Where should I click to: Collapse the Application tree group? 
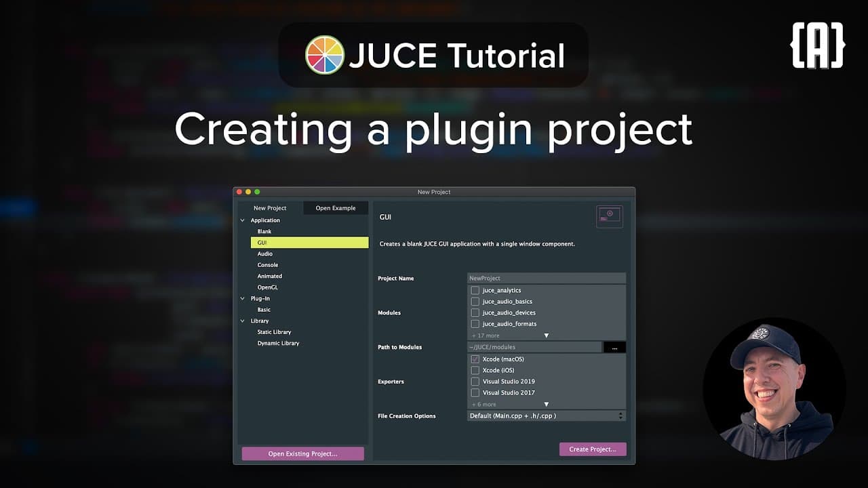point(243,220)
